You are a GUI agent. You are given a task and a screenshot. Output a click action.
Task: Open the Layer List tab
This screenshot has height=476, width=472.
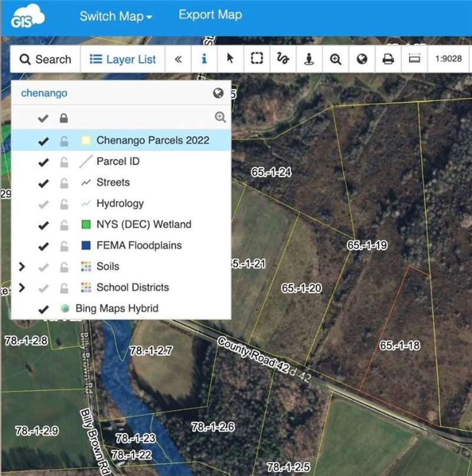tap(123, 59)
